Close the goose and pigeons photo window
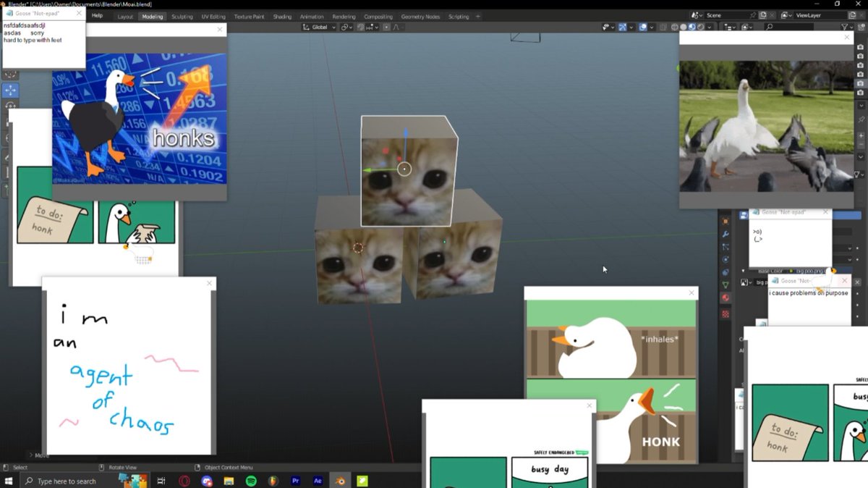868x488 pixels. pos(848,37)
